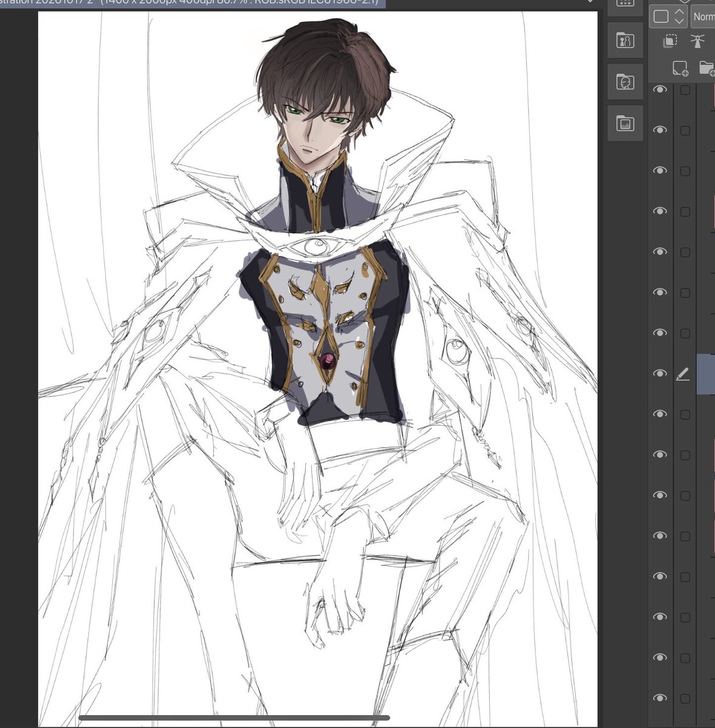
Task: Open the topmost partially visible material palette icon
Action: click(625, 5)
